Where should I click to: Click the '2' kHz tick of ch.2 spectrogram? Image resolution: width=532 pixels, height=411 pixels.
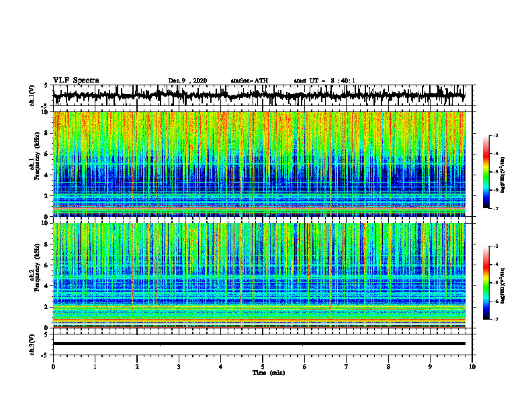(47, 307)
